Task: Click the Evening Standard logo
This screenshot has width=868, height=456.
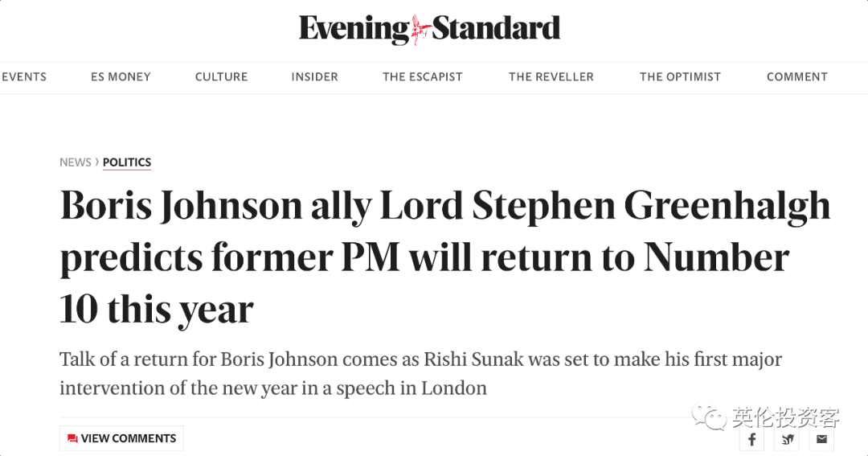Action: coord(429,29)
